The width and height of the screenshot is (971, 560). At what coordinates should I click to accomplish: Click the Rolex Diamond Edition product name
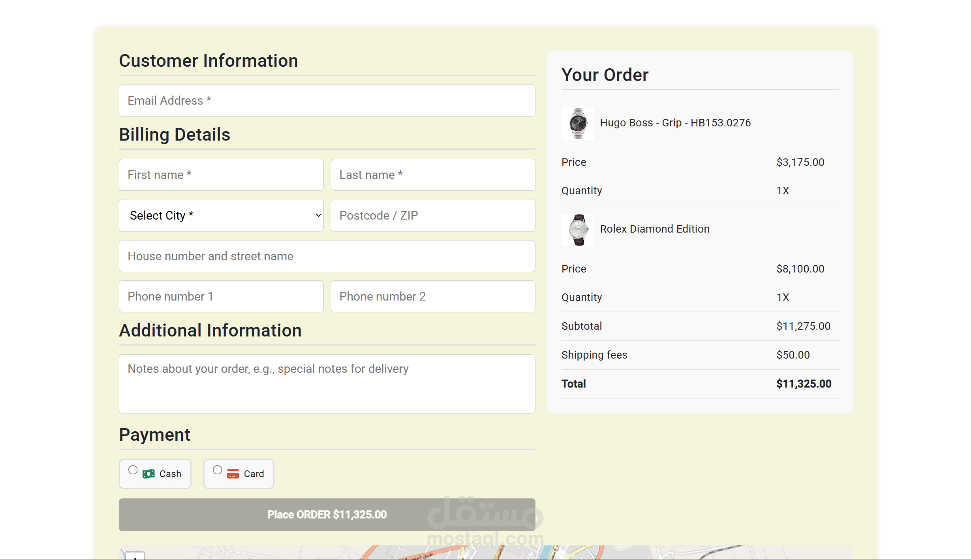coord(655,229)
